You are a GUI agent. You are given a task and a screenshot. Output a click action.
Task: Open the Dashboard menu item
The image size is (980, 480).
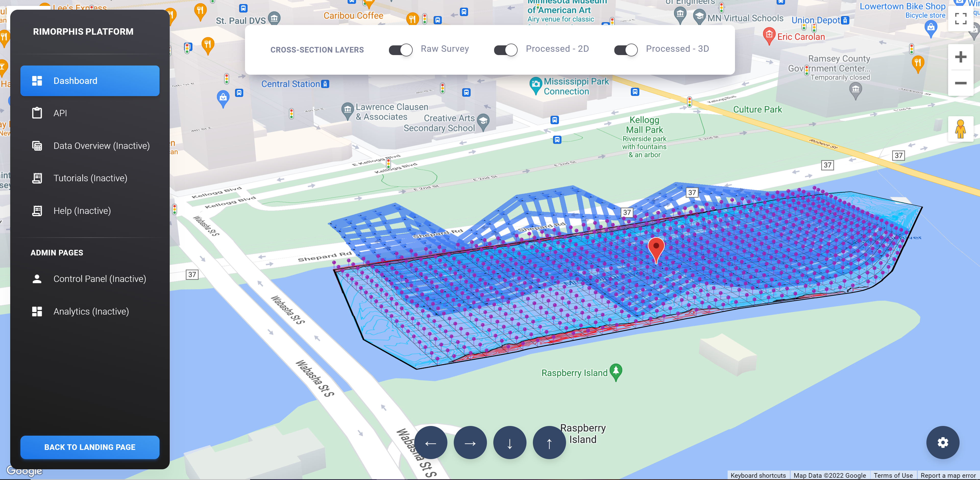(x=90, y=81)
